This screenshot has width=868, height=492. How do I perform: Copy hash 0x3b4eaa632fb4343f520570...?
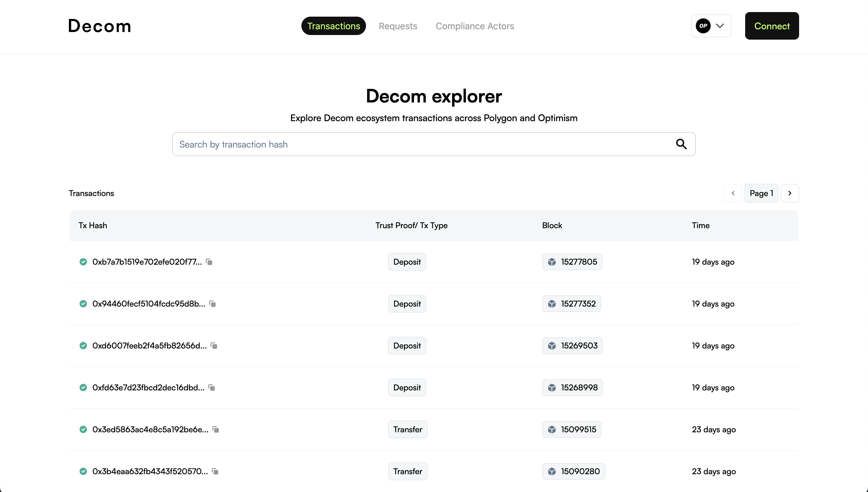(x=215, y=471)
